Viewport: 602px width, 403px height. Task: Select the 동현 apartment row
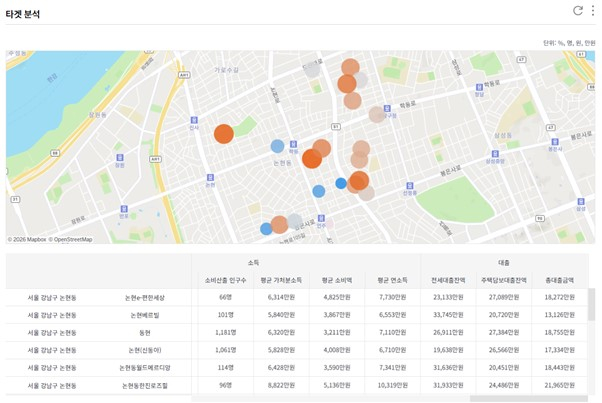[x=145, y=332]
